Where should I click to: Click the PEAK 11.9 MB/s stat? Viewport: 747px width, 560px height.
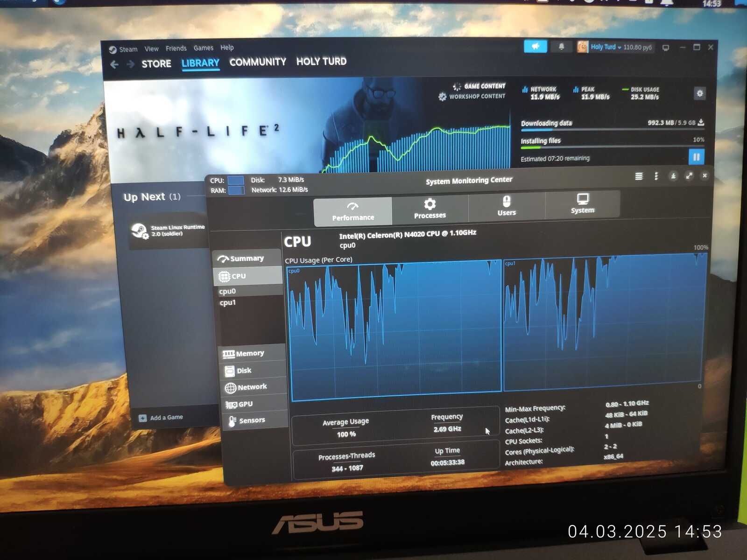click(x=592, y=93)
